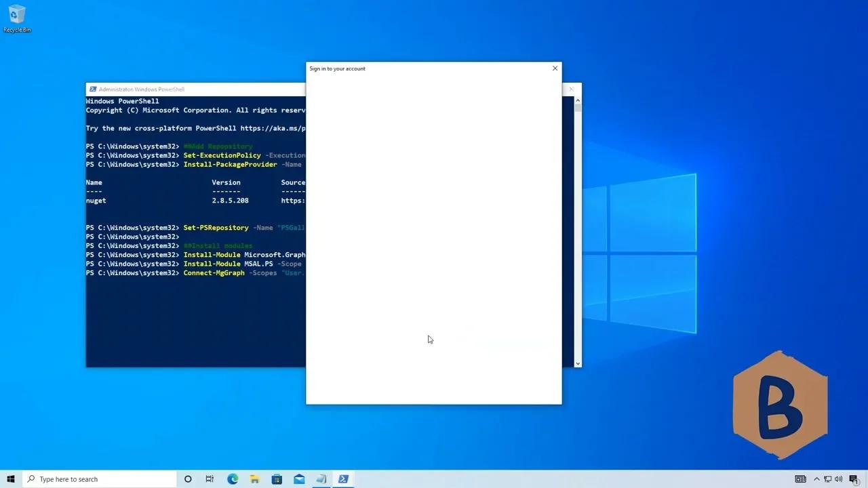Click the PowerShell icon in its title bar
Screen dimensions: 868x488
click(x=93, y=89)
